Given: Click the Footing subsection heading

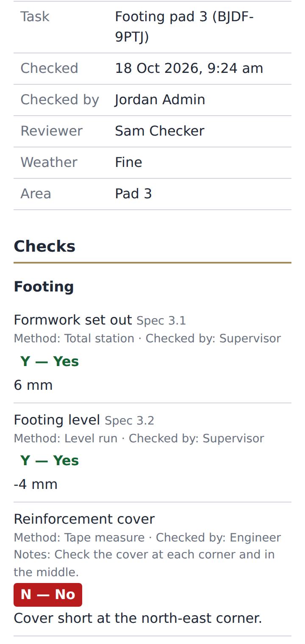Looking at the screenshot, I should [x=44, y=286].
